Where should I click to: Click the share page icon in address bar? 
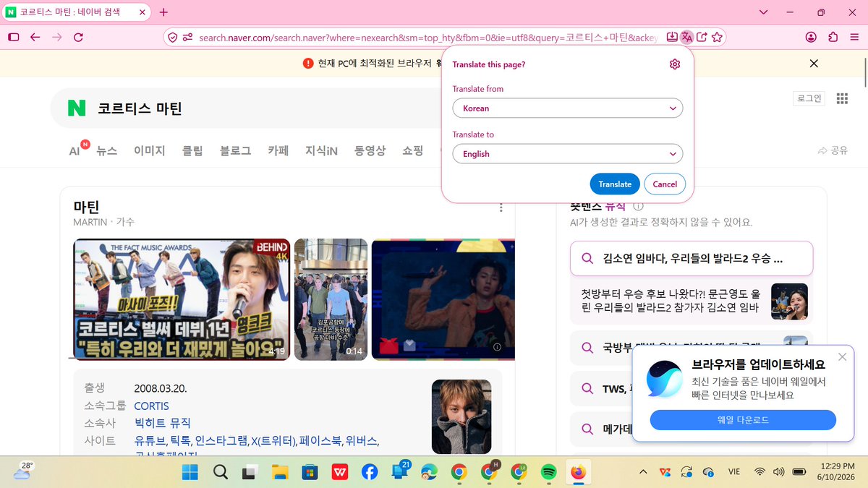pos(702,37)
